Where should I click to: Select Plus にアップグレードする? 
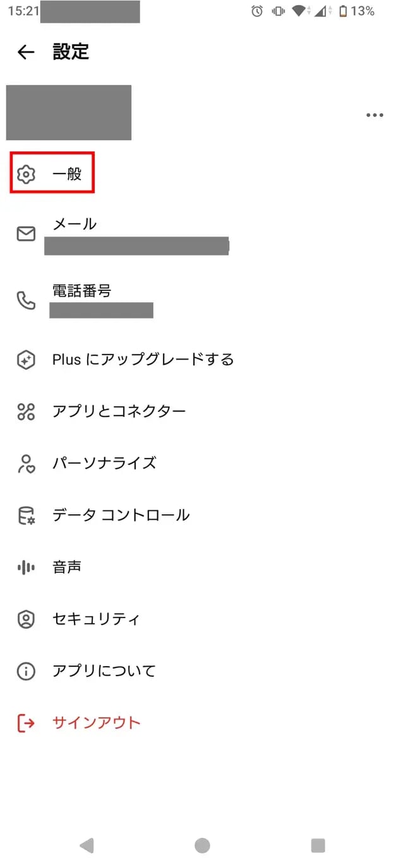point(141,360)
